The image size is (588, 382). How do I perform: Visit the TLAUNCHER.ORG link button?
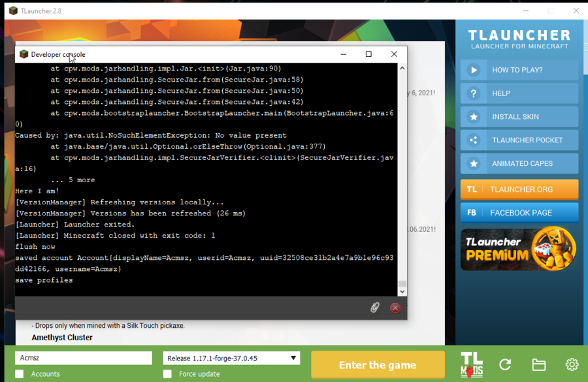tap(519, 189)
